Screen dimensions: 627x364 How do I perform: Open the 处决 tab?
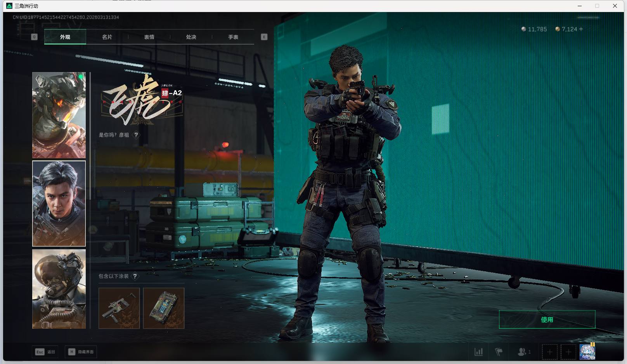point(191,37)
